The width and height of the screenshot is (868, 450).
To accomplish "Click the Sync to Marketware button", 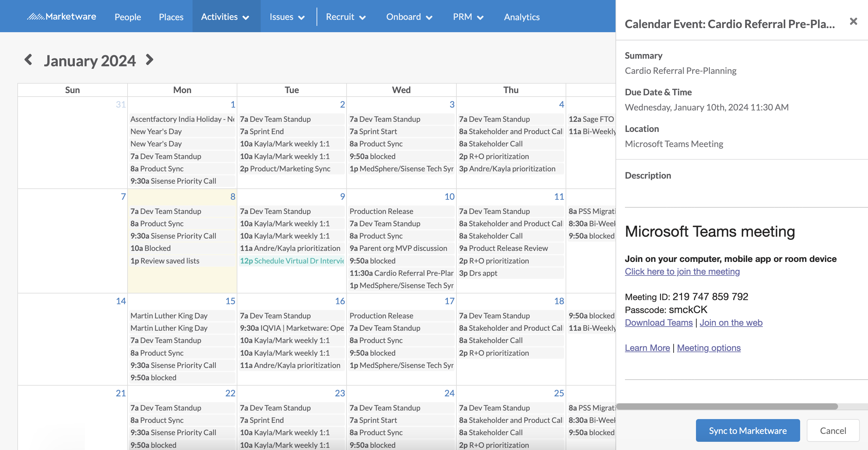I will click(748, 430).
